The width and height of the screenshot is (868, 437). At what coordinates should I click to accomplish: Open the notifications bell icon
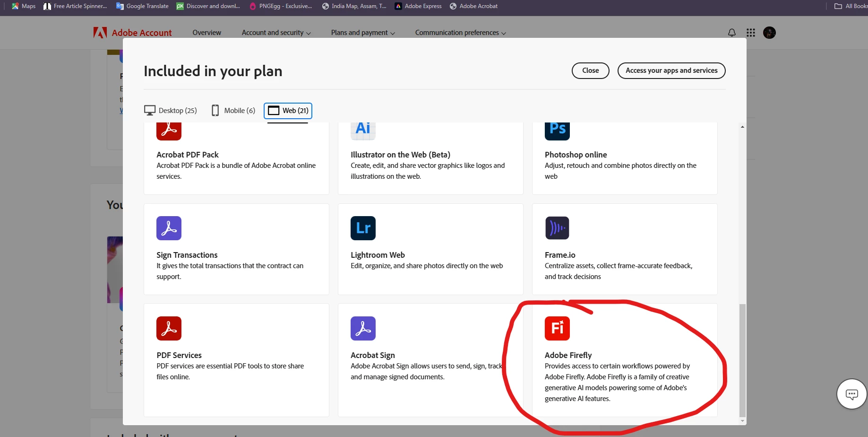[x=731, y=33]
